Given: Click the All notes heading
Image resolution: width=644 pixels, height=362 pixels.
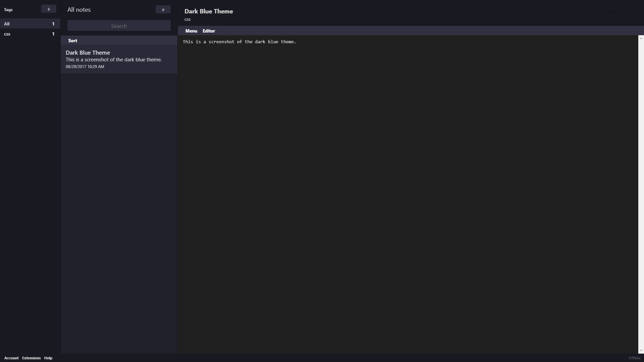Looking at the screenshot, I should 79,10.
